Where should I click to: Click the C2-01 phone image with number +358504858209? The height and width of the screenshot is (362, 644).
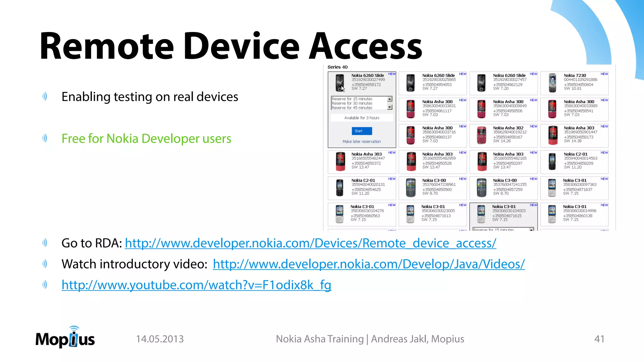click(552, 162)
